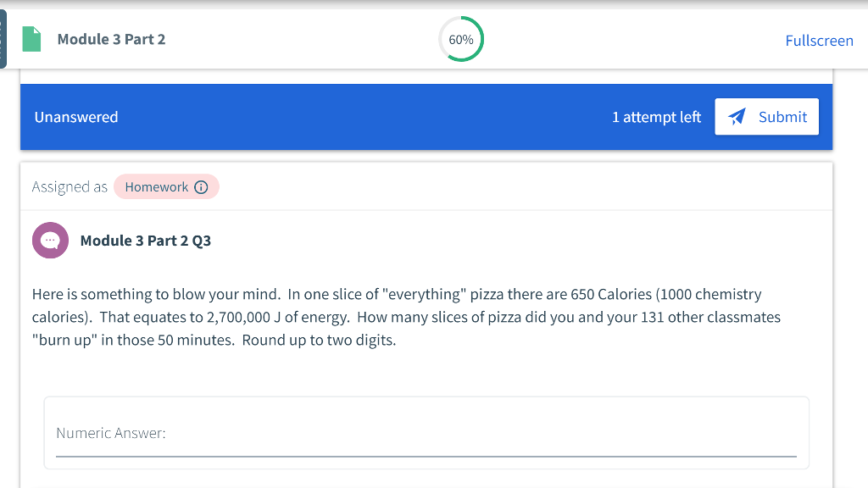
Task: Click the Unanswered status label
Action: 76,117
